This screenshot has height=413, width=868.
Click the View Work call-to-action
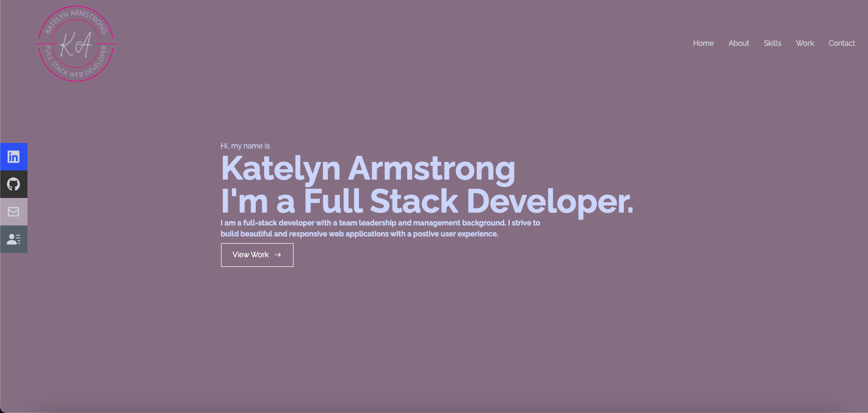(x=257, y=255)
